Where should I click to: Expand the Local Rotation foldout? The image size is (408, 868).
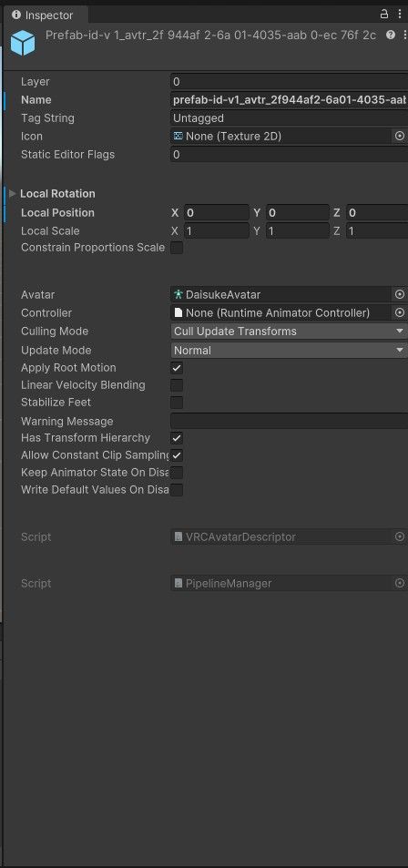pos(12,194)
